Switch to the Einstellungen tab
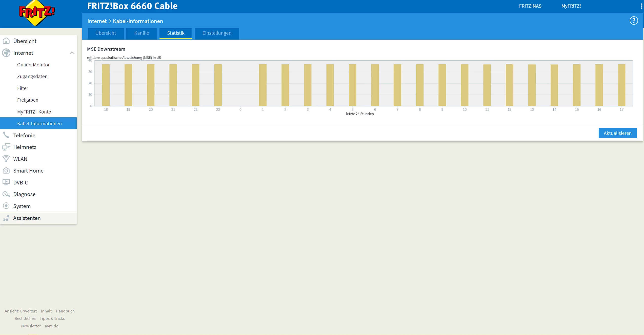Image resolution: width=644 pixels, height=335 pixels. click(217, 33)
